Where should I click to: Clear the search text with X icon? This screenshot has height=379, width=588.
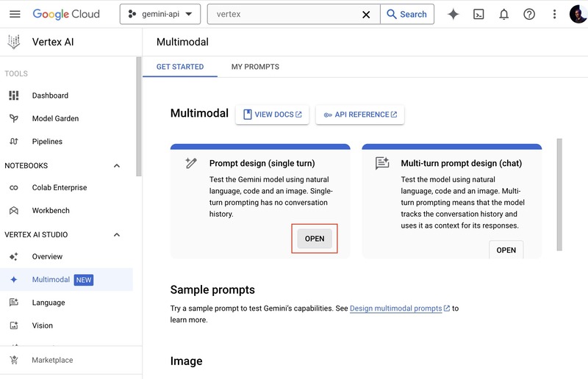pos(367,14)
